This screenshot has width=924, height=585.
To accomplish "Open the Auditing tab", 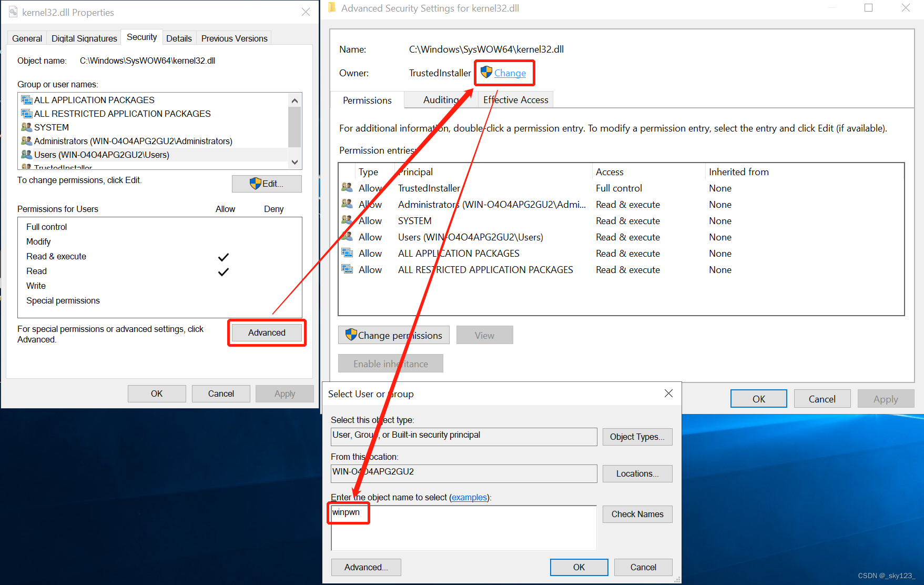I will (441, 99).
